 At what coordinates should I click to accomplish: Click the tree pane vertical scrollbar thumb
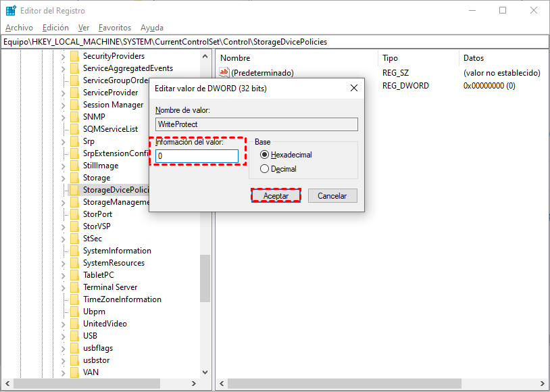(205, 278)
